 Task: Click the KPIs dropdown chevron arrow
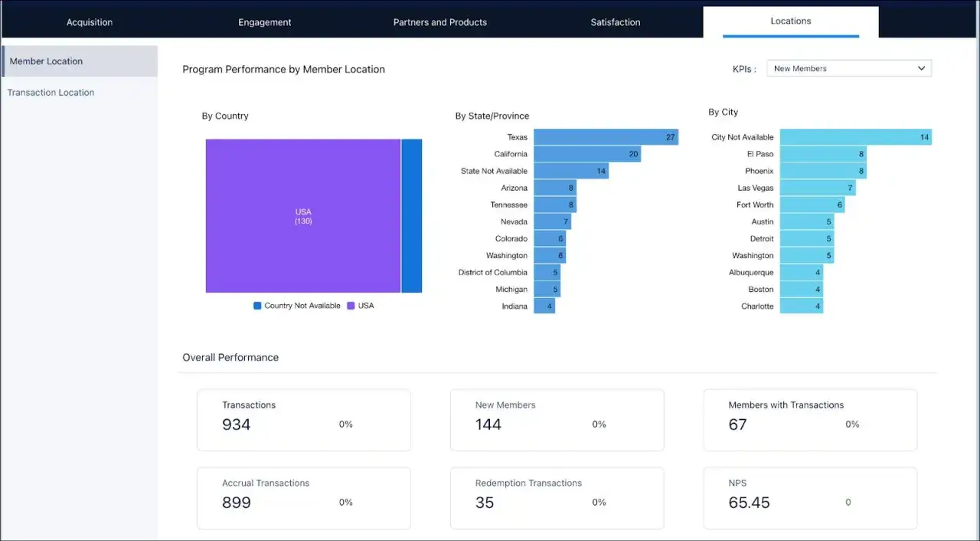(921, 68)
